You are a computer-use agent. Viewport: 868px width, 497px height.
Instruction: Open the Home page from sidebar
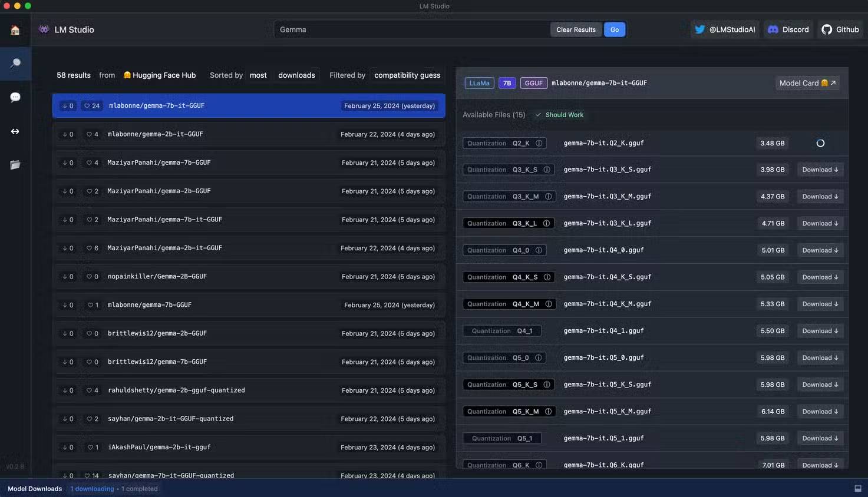15,30
